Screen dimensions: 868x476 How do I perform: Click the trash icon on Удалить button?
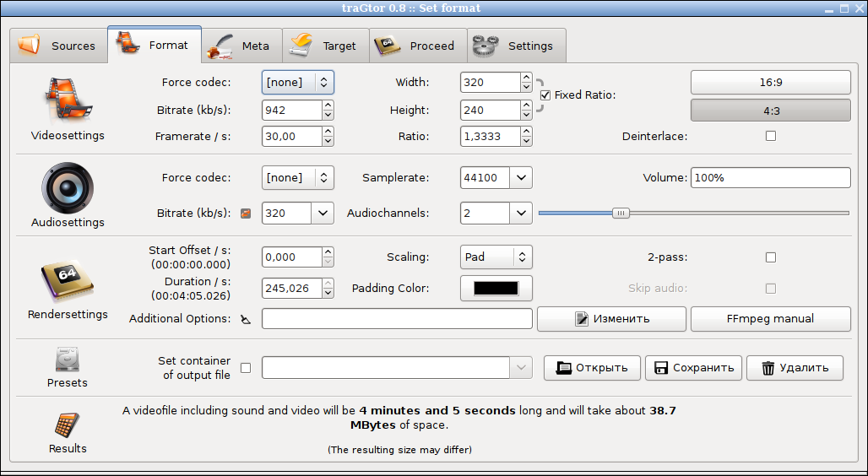768,367
